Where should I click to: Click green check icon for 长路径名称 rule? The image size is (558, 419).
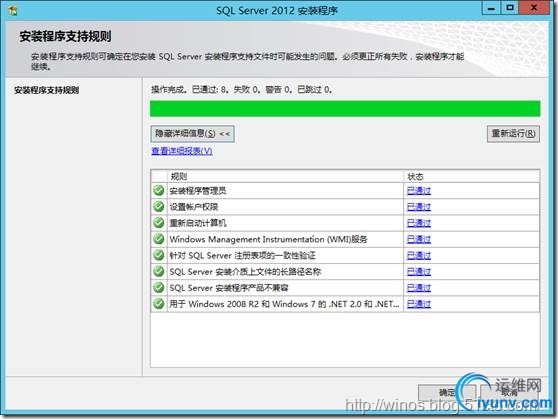(159, 272)
